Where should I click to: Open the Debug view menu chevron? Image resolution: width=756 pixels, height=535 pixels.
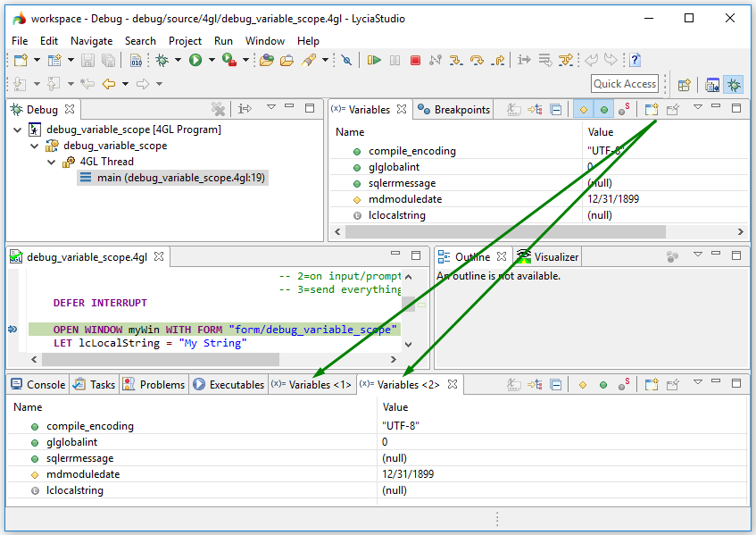click(x=271, y=108)
